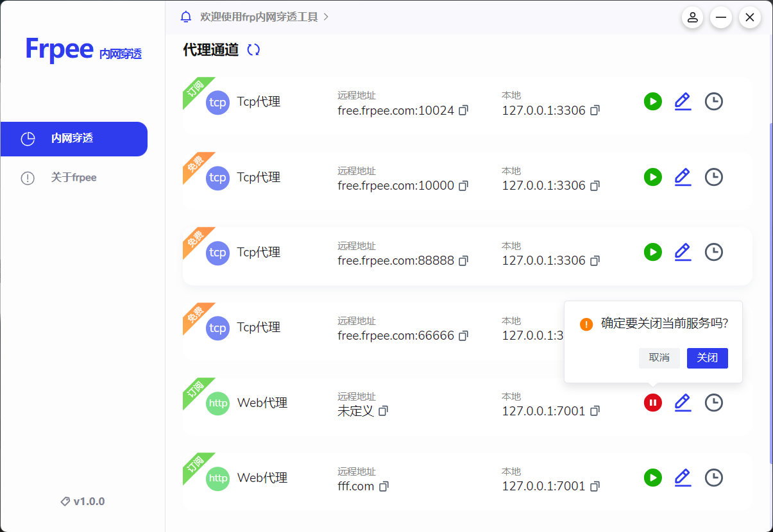Refresh the 代理通道 list
The image size is (773, 532).
(253, 50)
